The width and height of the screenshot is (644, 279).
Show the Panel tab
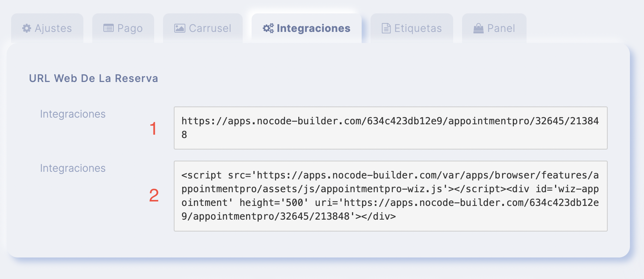[494, 28]
